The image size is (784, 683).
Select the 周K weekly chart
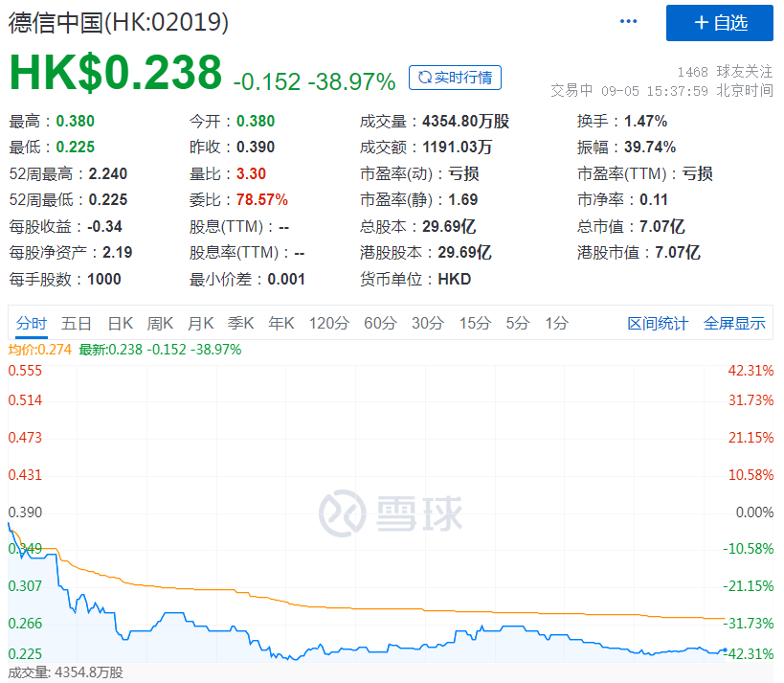159,324
